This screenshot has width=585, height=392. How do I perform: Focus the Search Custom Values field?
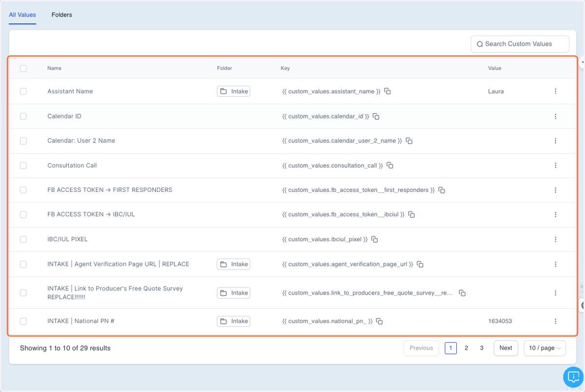[x=520, y=44]
